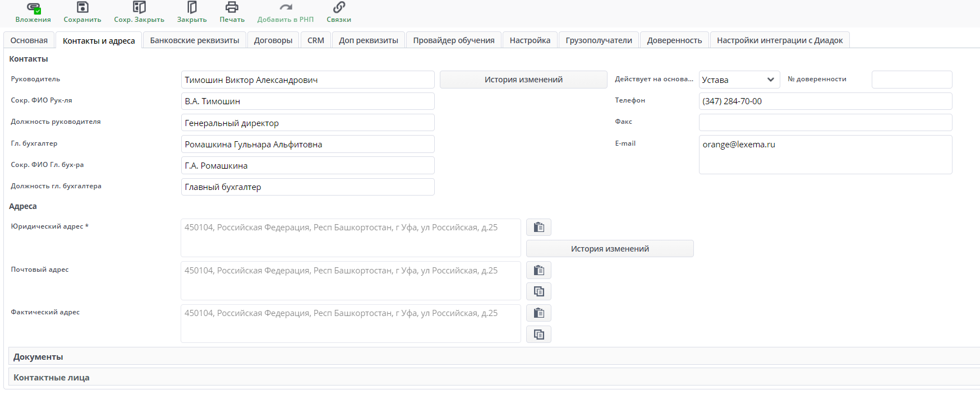
Task: Click История изменений button beside Руководитель
Action: [x=523, y=80]
